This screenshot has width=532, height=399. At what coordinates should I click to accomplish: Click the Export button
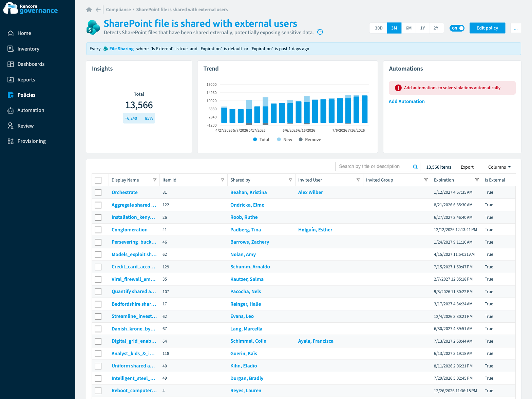click(x=467, y=167)
